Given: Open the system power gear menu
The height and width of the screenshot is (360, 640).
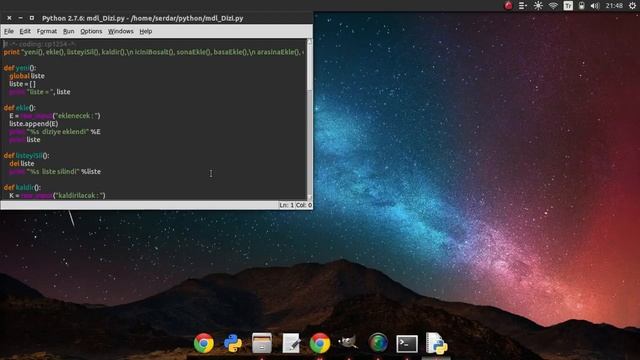Looking at the screenshot, I should (x=632, y=5).
